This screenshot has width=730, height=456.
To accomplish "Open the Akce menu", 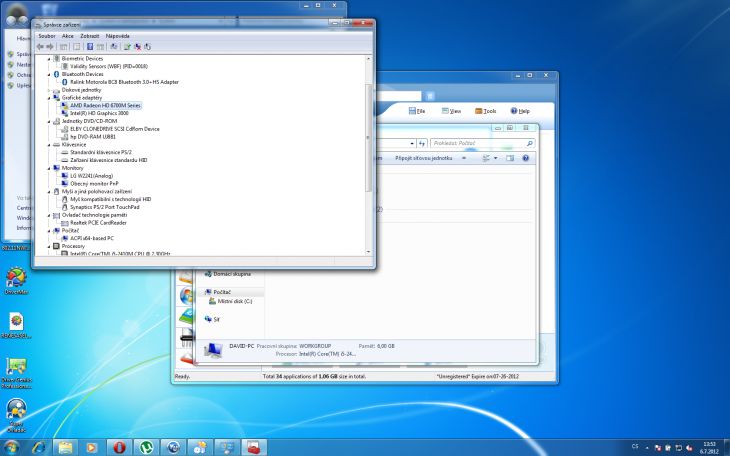I will pyautogui.click(x=68, y=36).
